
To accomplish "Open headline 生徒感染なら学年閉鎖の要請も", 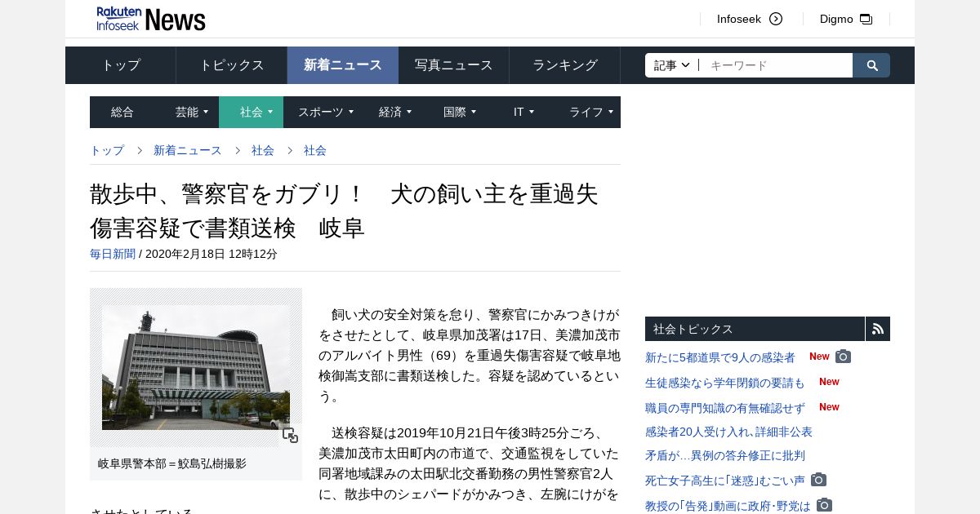I will point(725,383).
